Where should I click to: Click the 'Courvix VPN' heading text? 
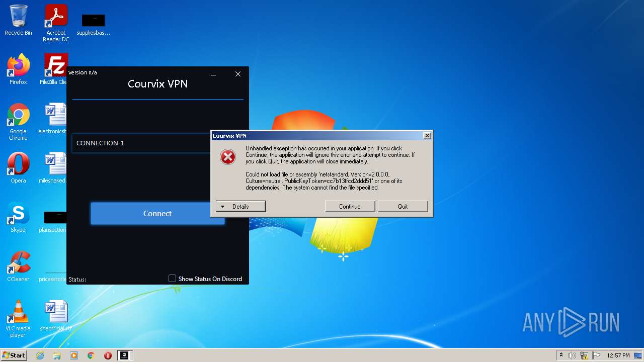[x=157, y=84]
